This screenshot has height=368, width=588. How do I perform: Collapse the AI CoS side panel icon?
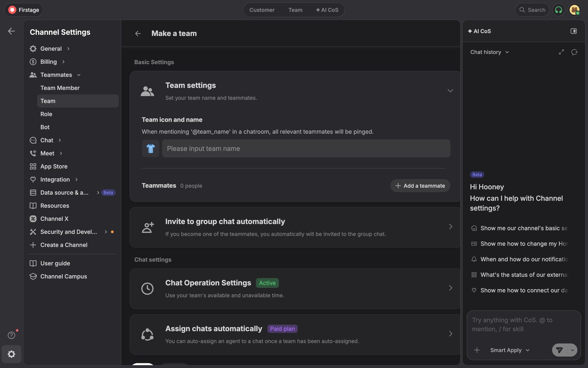coord(574,31)
